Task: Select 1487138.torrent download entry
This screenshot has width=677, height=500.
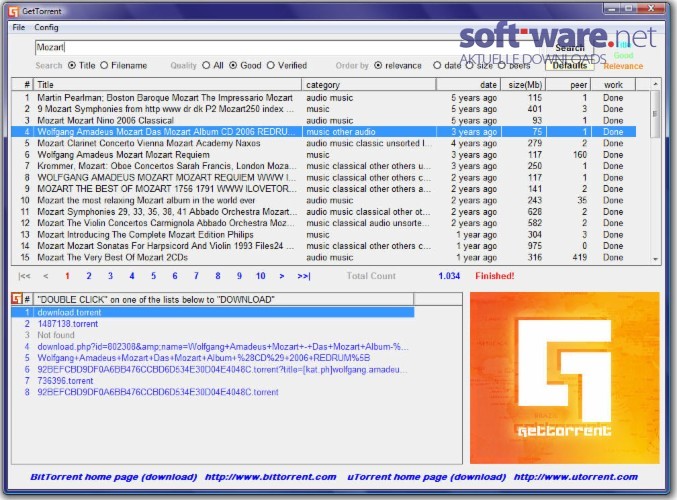Action: coord(213,324)
